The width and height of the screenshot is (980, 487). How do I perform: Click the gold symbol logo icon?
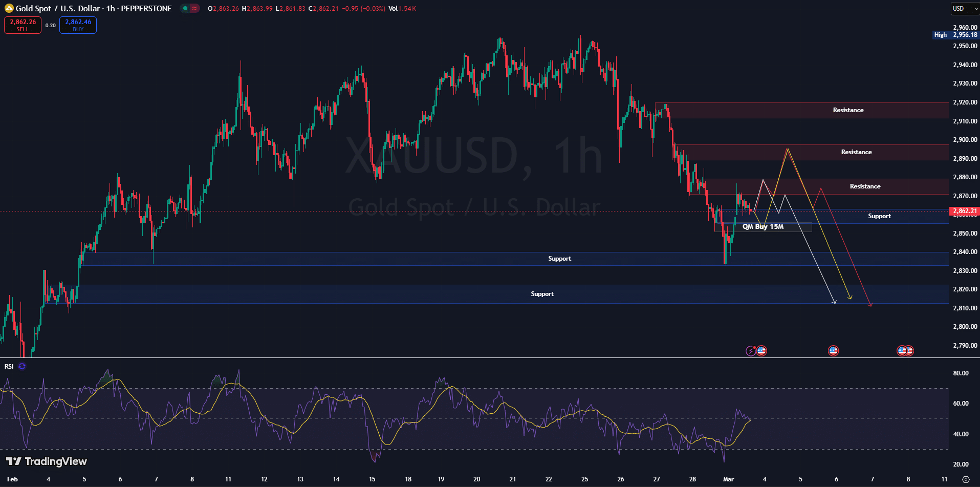9,8
